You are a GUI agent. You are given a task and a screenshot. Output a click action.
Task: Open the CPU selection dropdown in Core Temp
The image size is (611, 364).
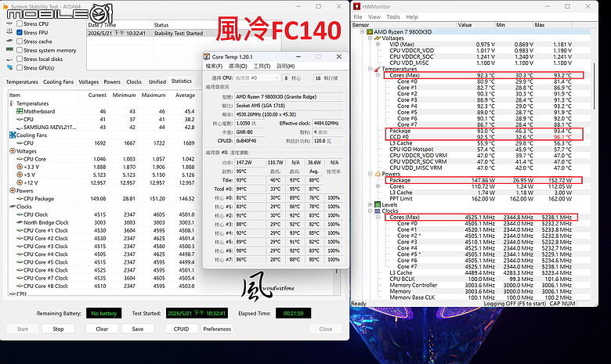[x=257, y=77]
